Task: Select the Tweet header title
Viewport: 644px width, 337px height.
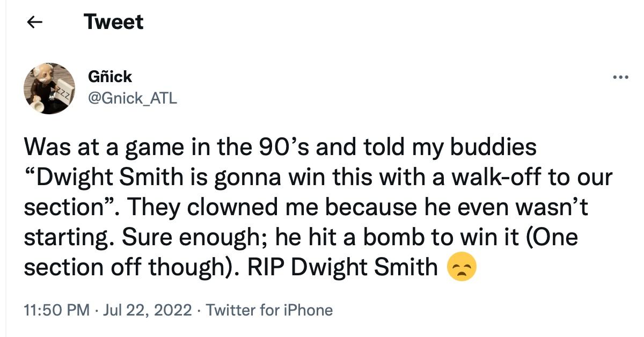Action: coord(113,21)
